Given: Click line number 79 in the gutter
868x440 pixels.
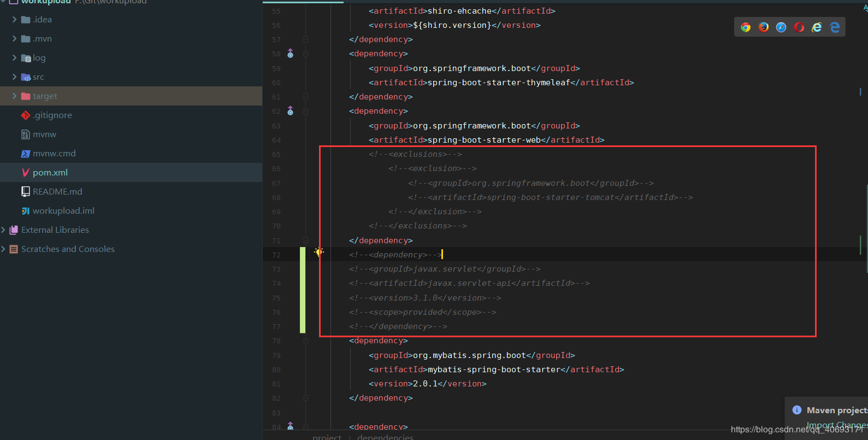Looking at the screenshot, I should [x=276, y=356].
